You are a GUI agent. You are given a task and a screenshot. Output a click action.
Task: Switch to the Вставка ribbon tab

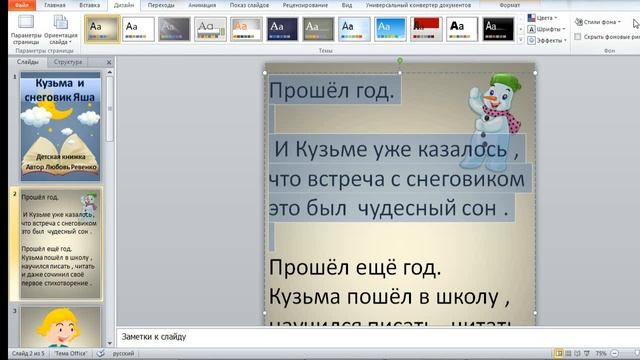pos(89,5)
